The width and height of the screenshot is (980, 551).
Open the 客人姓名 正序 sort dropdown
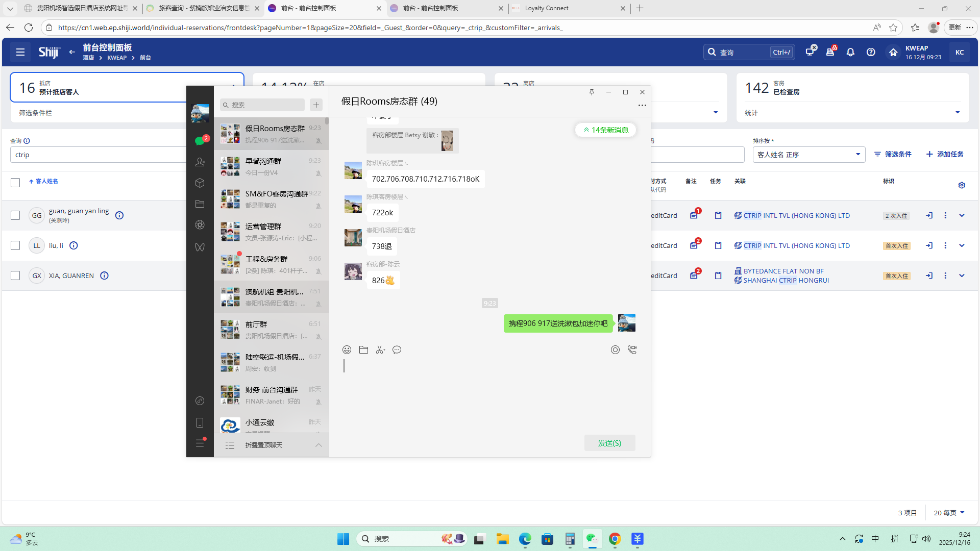click(808, 155)
